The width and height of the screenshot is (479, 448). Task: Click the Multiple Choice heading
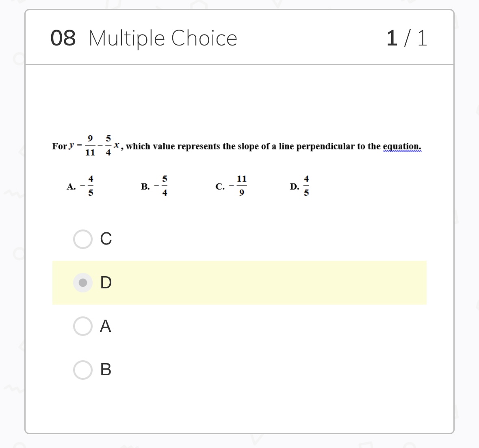(163, 38)
